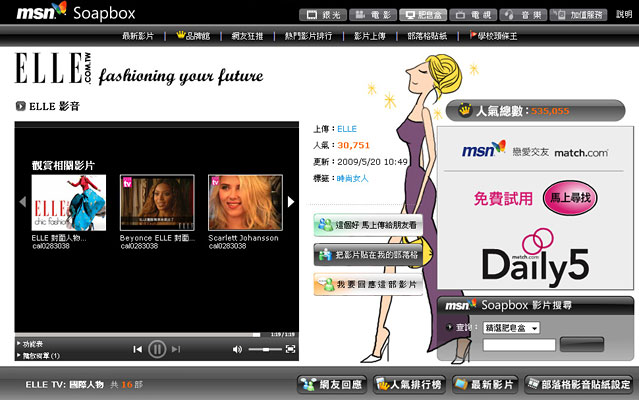Open the Scarlett Johansson video thumbnail
639x400 pixels.
245,203
